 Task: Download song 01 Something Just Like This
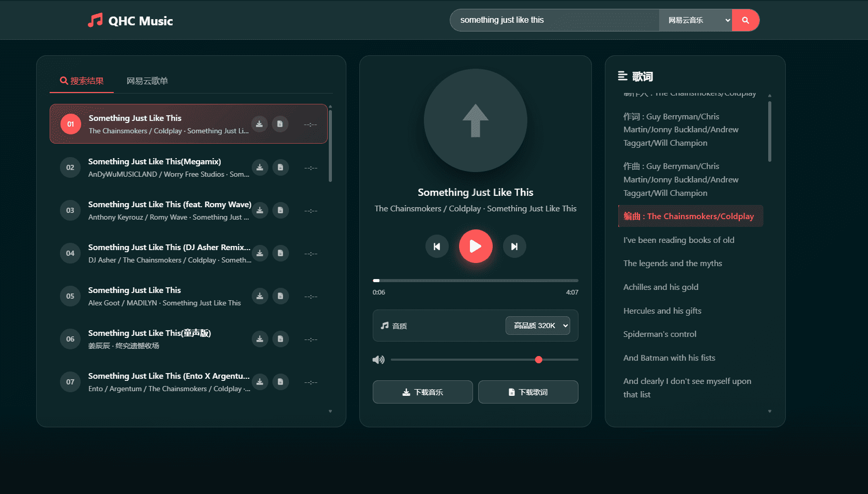coord(260,124)
